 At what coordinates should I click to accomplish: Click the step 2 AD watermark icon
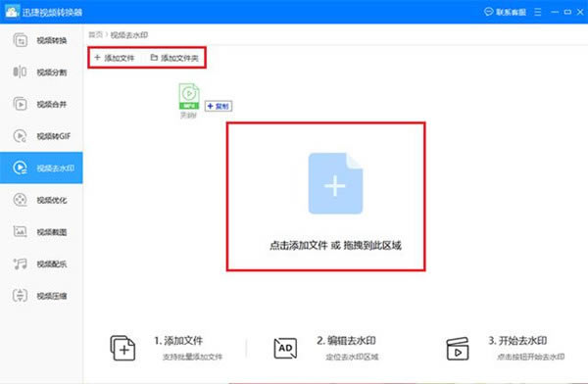click(x=285, y=349)
